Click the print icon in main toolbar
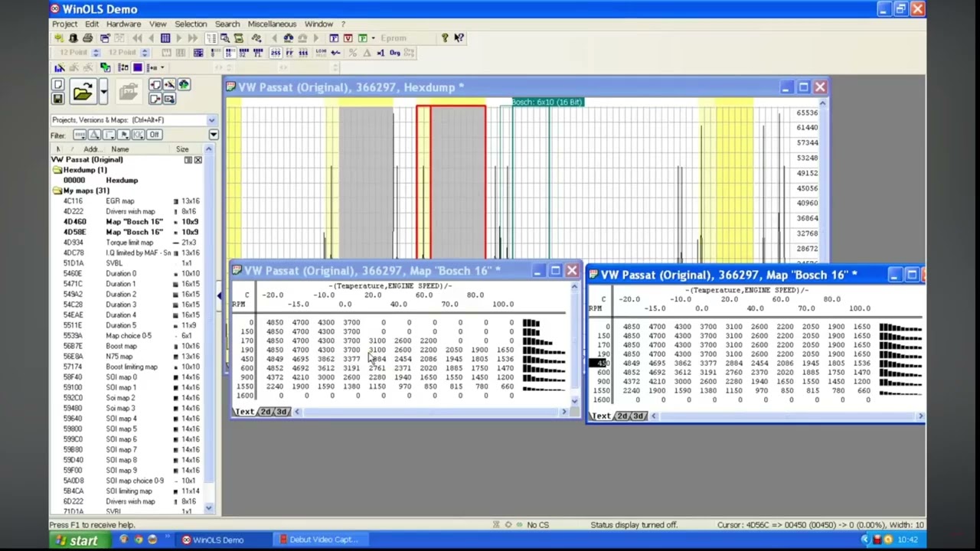The image size is (980, 551). point(88,37)
